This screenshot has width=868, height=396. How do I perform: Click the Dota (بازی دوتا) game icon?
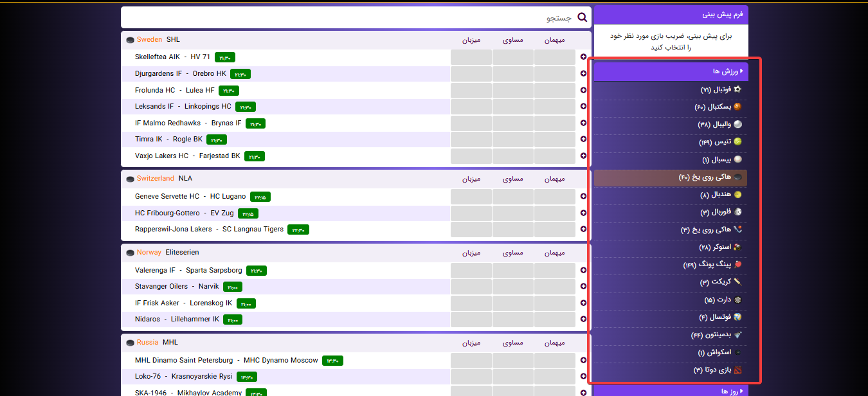click(737, 370)
